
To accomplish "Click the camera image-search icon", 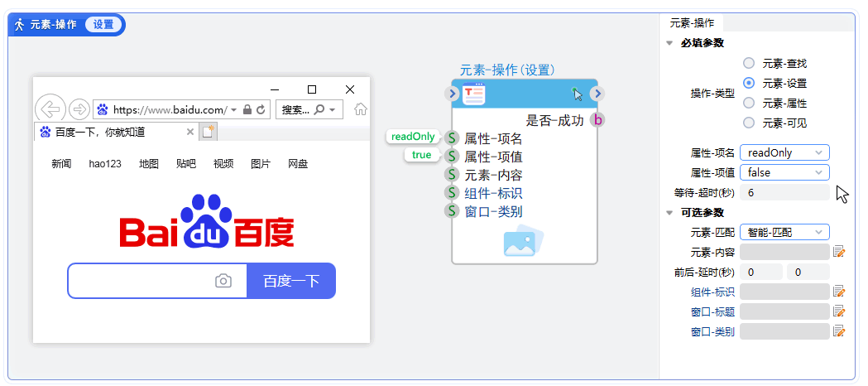I will [223, 281].
